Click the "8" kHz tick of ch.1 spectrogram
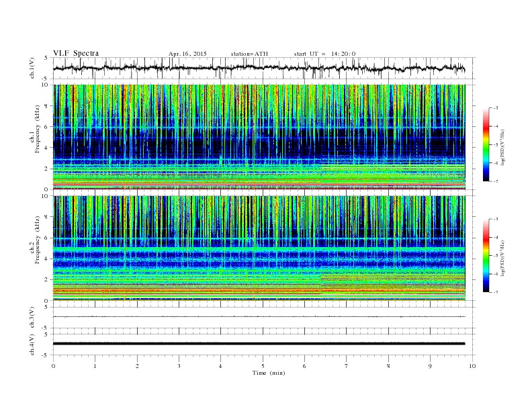Screen dimensions: 532x411 46,106
